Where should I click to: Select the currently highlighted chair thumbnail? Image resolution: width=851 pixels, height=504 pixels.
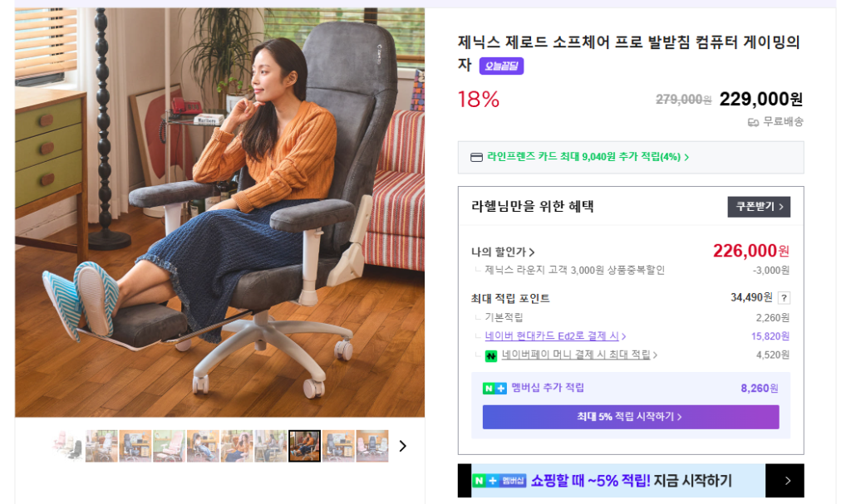pyautogui.click(x=304, y=446)
